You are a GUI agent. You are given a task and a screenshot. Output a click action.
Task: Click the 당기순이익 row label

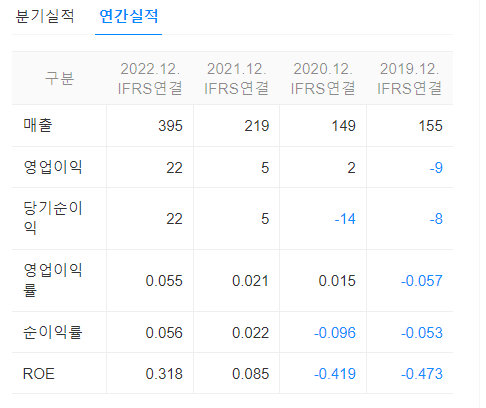click(53, 218)
